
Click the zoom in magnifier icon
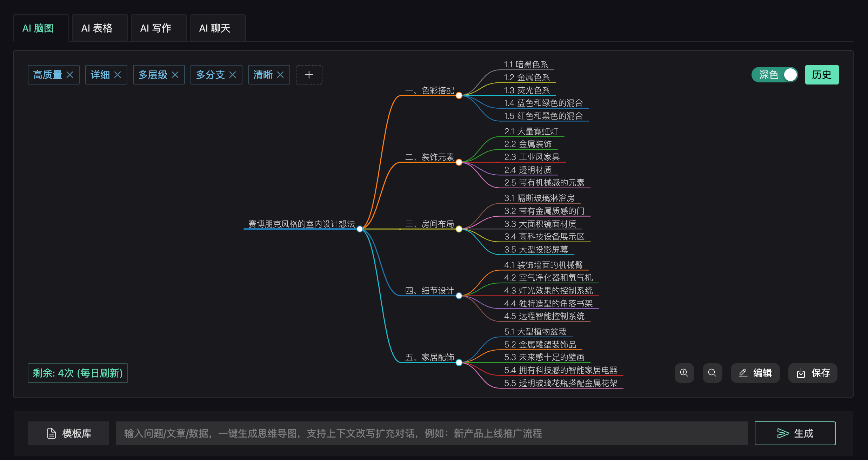coord(684,373)
